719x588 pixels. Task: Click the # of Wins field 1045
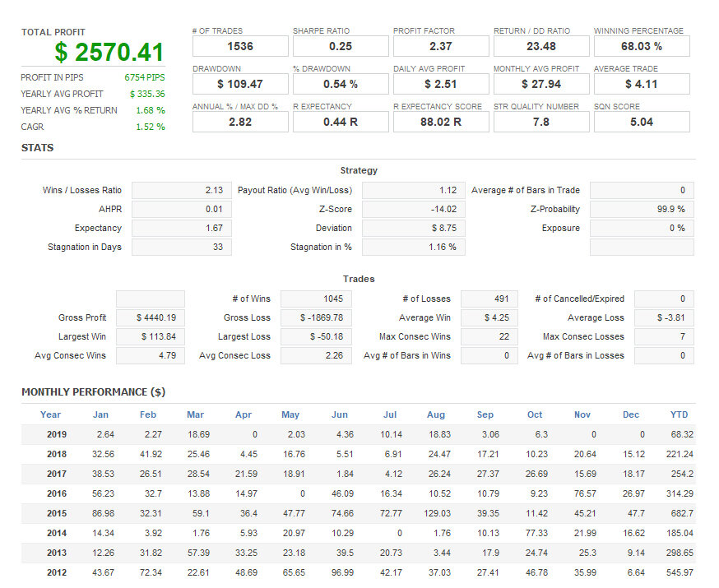(316, 299)
